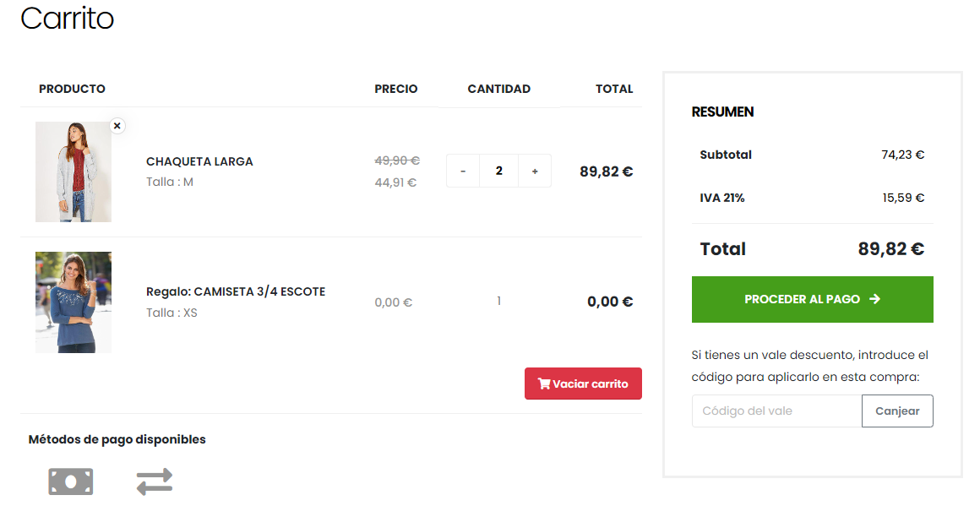Open the Chaqueta Larga product thumbnail
Image resolution: width=980 pixels, height=517 pixels.
pyautogui.click(x=73, y=172)
